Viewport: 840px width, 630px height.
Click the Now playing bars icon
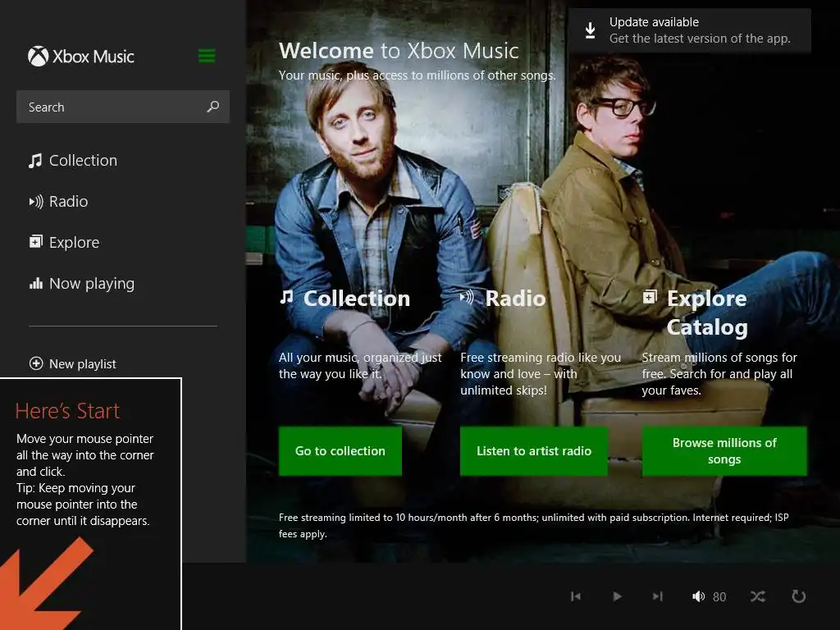(36, 283)
